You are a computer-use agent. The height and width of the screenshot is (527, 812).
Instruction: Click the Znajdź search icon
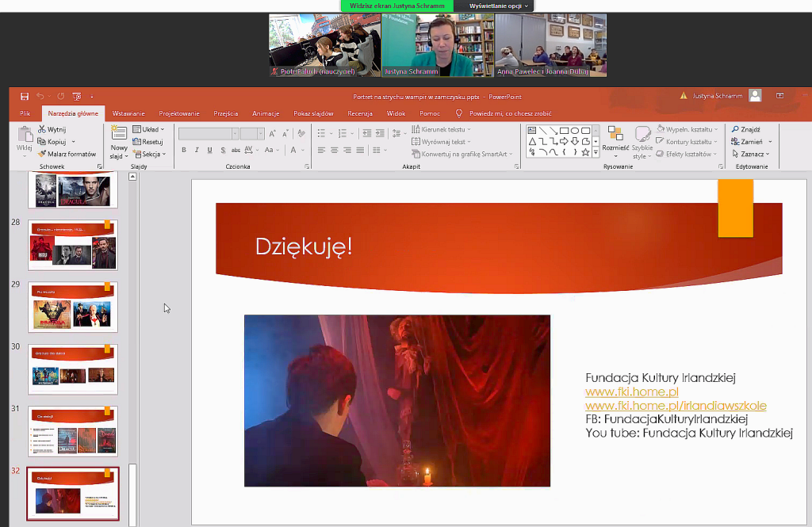click(x=736, y=129)
